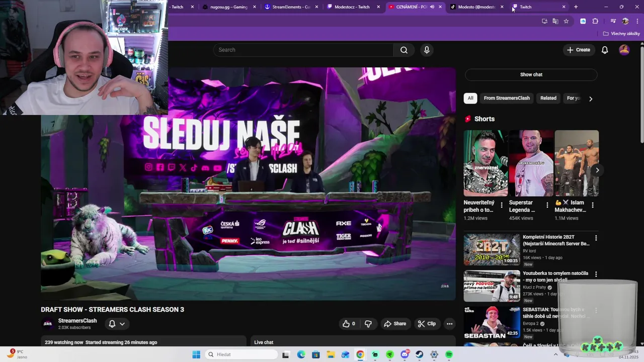The width and height of the screenshot is (644, 362).
Task: Open the Chrome profile avatar
Action: click(x=625, y=21)
